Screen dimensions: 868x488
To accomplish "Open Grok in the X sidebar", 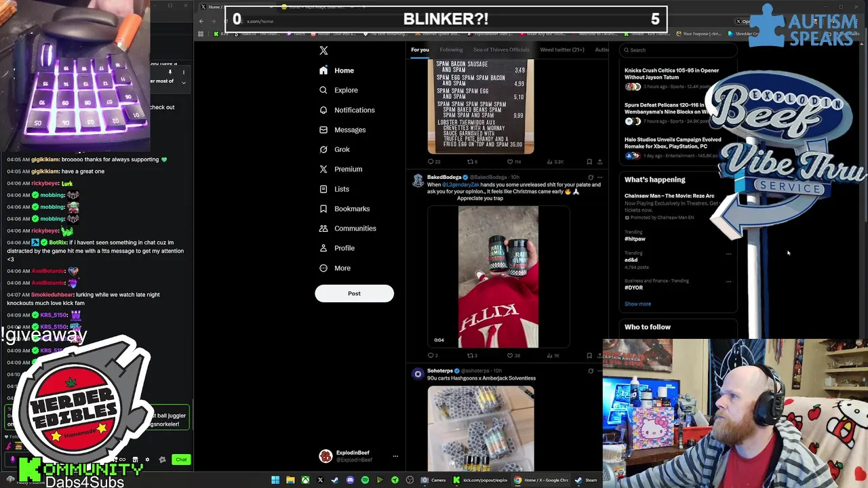I will click(x=334, y=149).
